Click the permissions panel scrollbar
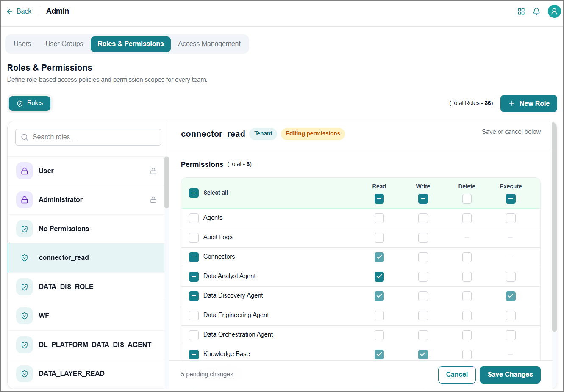Viewport: 564px width, 392px height. click(554, 226)
